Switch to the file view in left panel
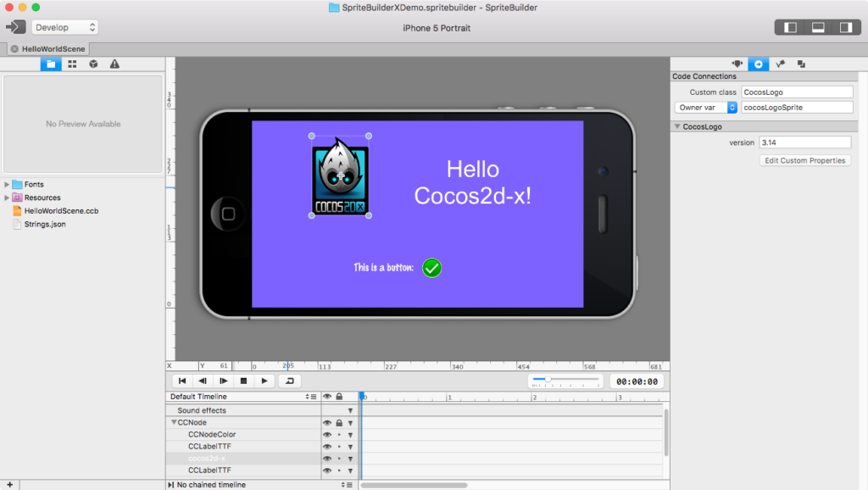Image resolution: width=868 pixels, height=490 pixels. coord(50,64)
